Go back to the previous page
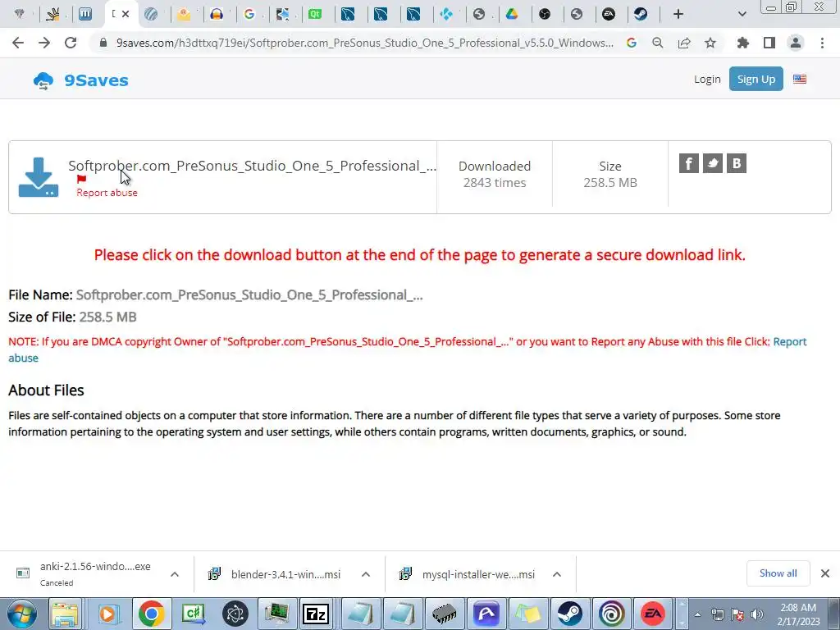The width and height of the screenshot is (840, 630). click(18, 43)
